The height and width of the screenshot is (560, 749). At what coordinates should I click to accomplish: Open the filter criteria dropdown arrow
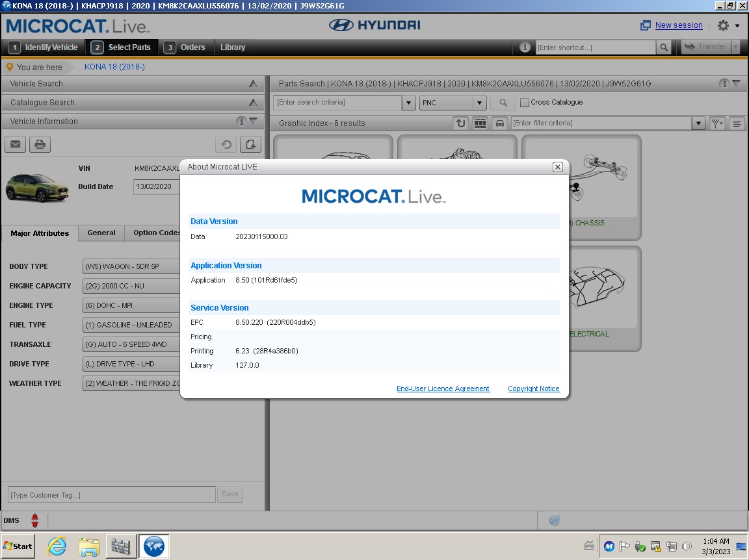click(698, 123)
